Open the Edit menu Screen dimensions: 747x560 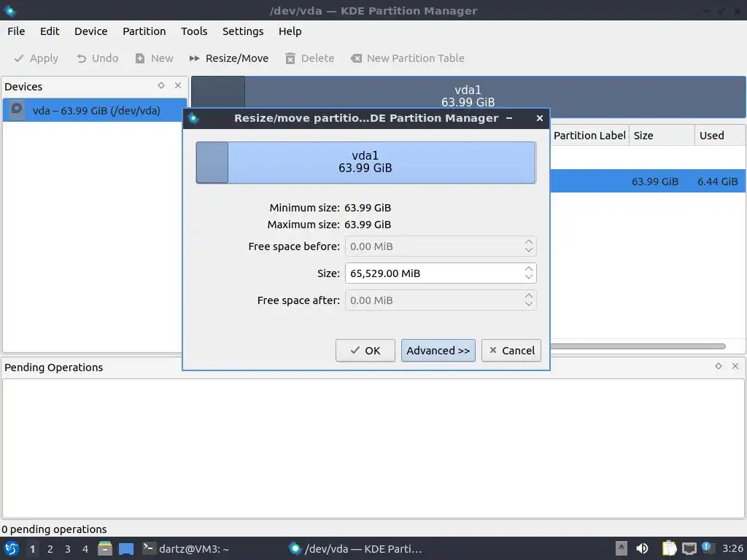pyautogui.click(x=50, y=31)
